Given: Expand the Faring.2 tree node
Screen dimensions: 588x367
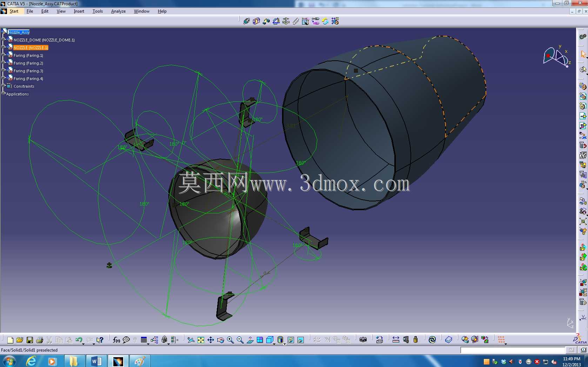Looking at the screenshot, I should pyautogui.click(x=4, y=62).
